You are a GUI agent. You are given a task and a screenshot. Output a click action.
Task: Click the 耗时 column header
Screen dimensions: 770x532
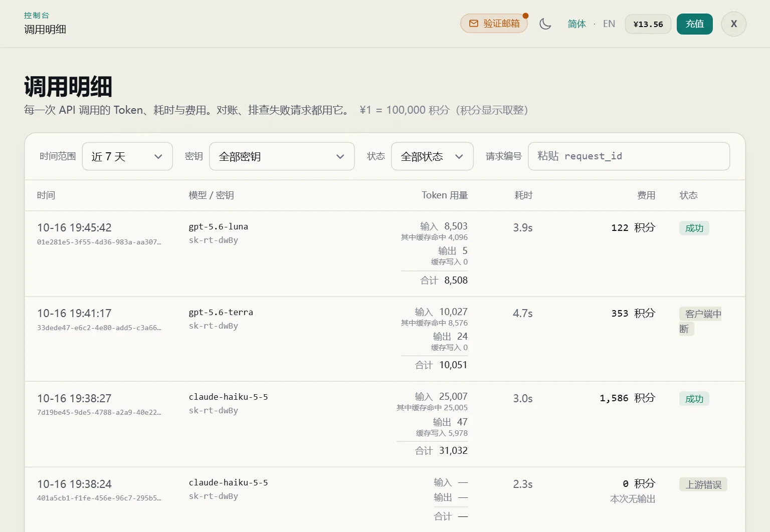pyautogui.click(x=524, y=195)
